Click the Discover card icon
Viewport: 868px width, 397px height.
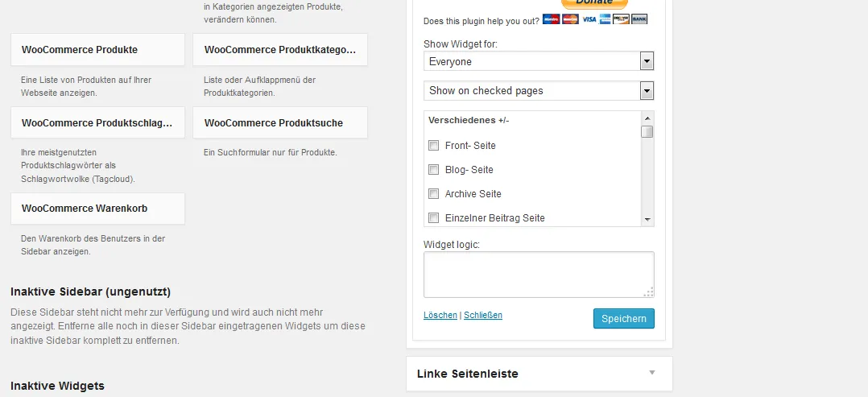621,19
